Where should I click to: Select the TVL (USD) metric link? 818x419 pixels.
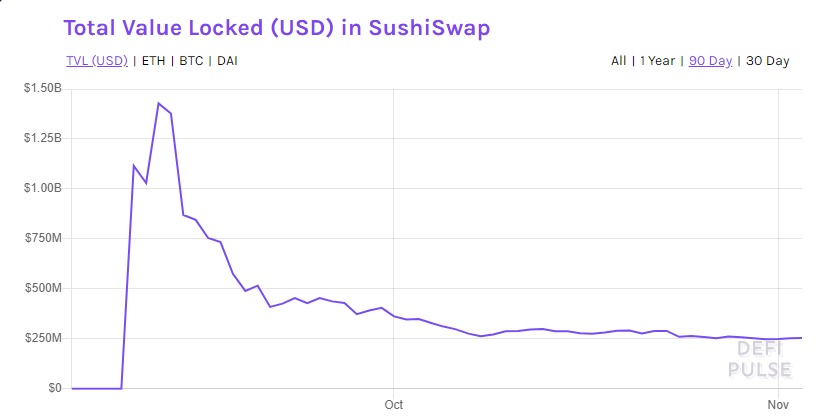(x=97, y=61)
